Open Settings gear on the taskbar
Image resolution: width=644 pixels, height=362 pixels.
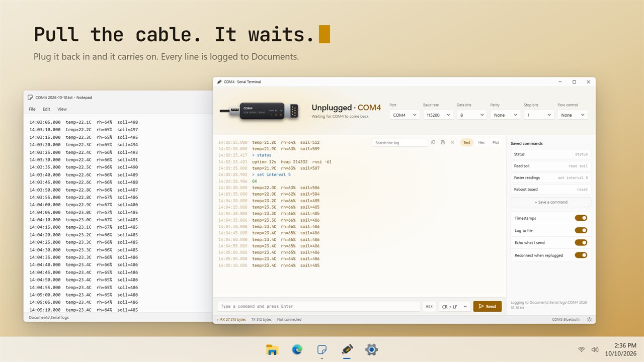(372, 350)
